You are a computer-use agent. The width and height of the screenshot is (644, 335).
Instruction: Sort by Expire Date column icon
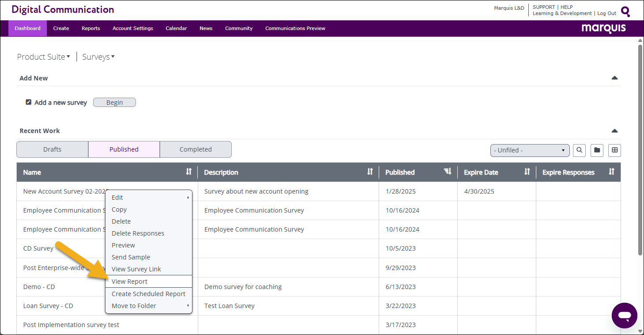pyautogui.click(x=527, y=172)
